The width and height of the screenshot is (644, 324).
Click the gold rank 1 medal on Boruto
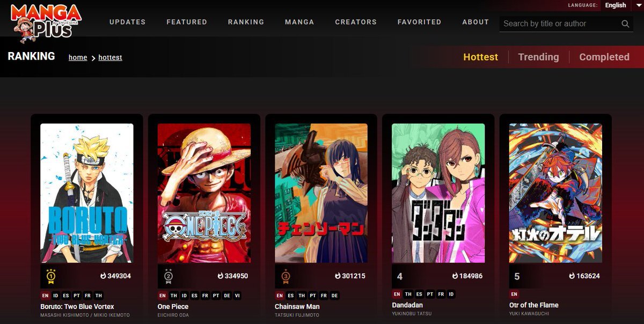click(x=52, y=276)
